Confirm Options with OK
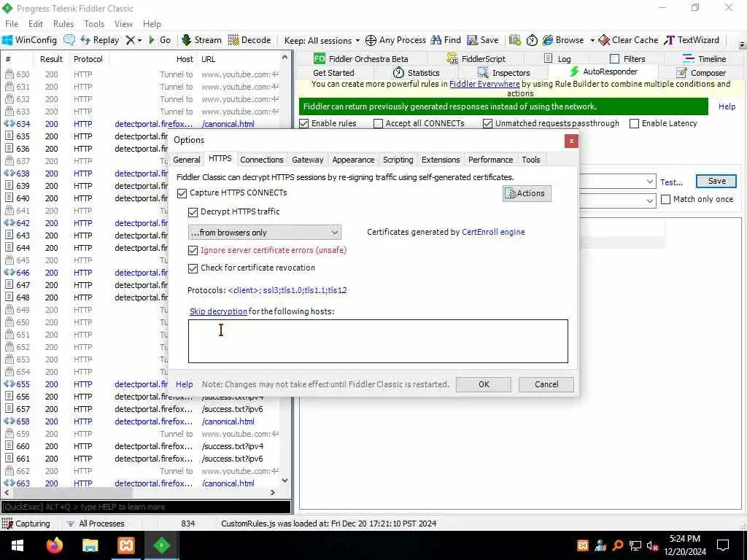Viewport: 747px width, 560px height. 484,384
